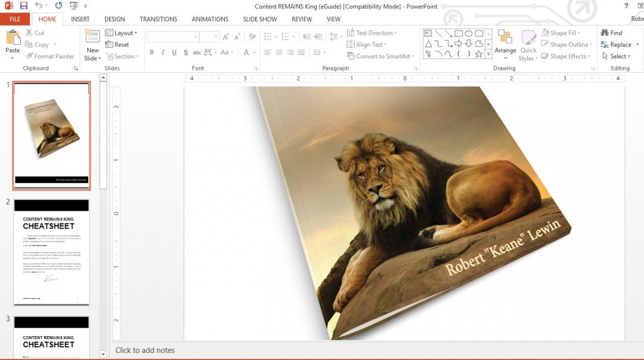Image resolution: width=644 pixels, height=360 pixels.
Task: Open the FILE tab
Action: point(15,19)
